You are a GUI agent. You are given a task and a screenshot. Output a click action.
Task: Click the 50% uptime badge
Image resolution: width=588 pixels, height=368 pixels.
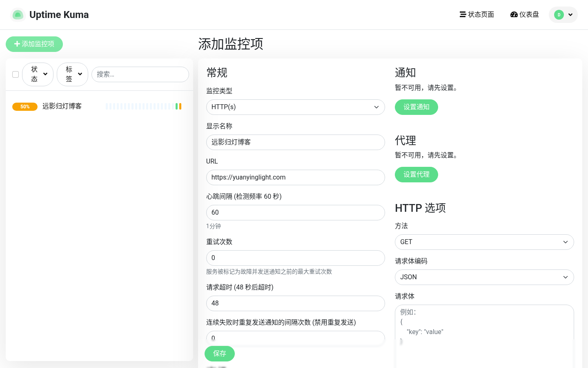point(25,107)
